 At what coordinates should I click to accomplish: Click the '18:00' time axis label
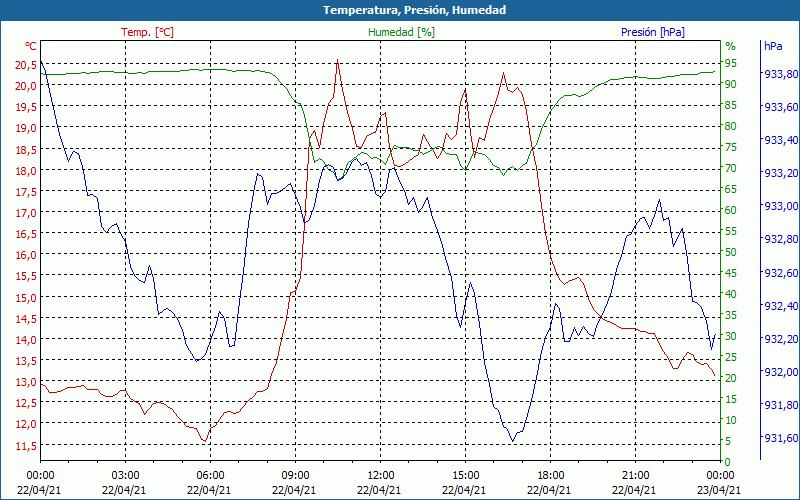[x=551, y=476]
